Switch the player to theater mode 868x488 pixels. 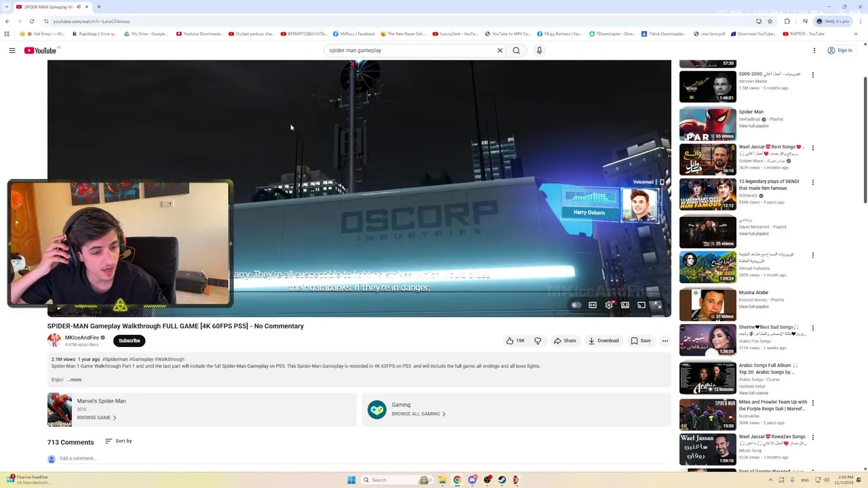(x=625, y=305)
